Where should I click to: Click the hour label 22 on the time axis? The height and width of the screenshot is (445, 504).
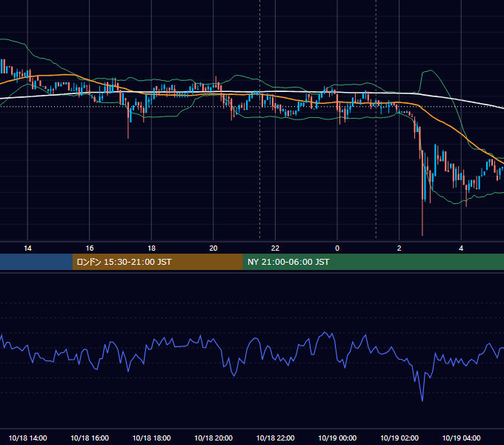[275, 248]
